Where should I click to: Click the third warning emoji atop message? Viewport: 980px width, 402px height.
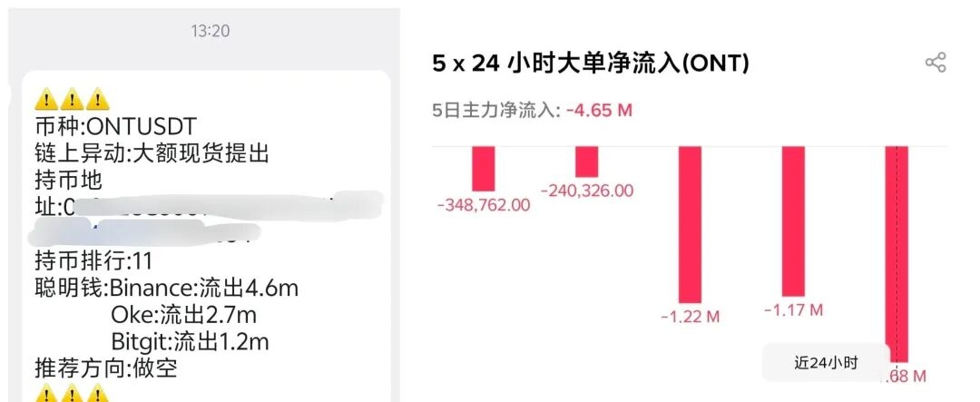click(x=98, y=99)
